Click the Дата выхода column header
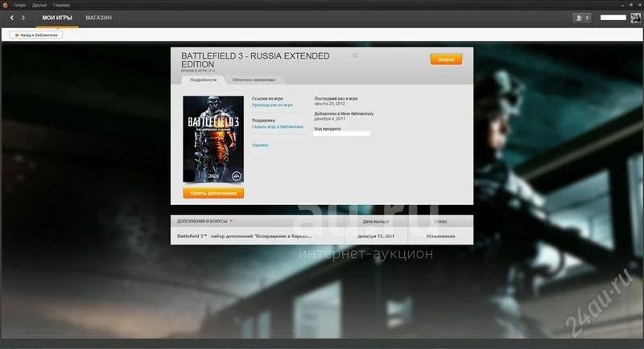The height and width of the screenshot is (349, 644). click(x=376, y=221)
